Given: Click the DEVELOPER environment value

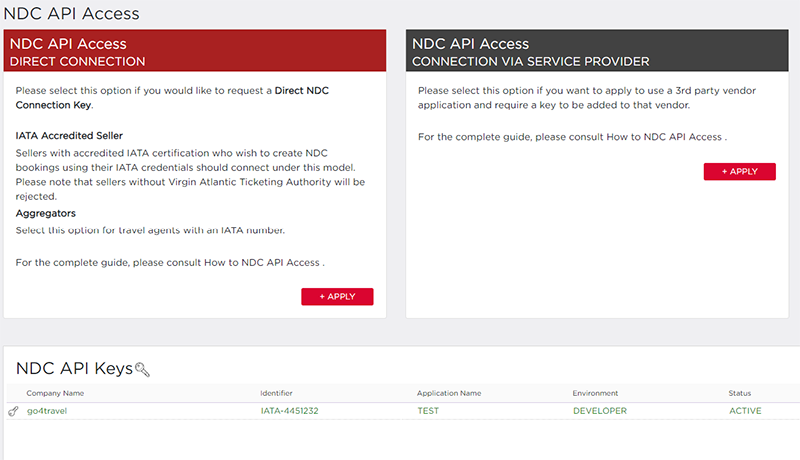Looking at the screenshot, I should tap(599, 411).
